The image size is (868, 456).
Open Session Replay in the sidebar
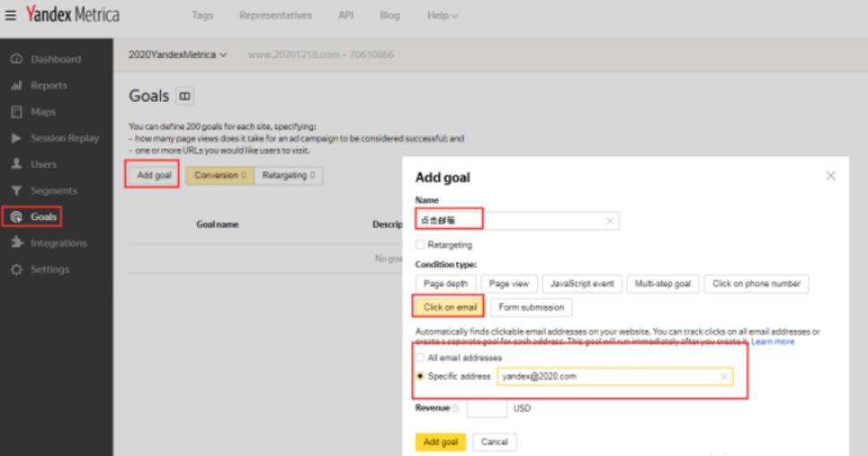(64, 138)
